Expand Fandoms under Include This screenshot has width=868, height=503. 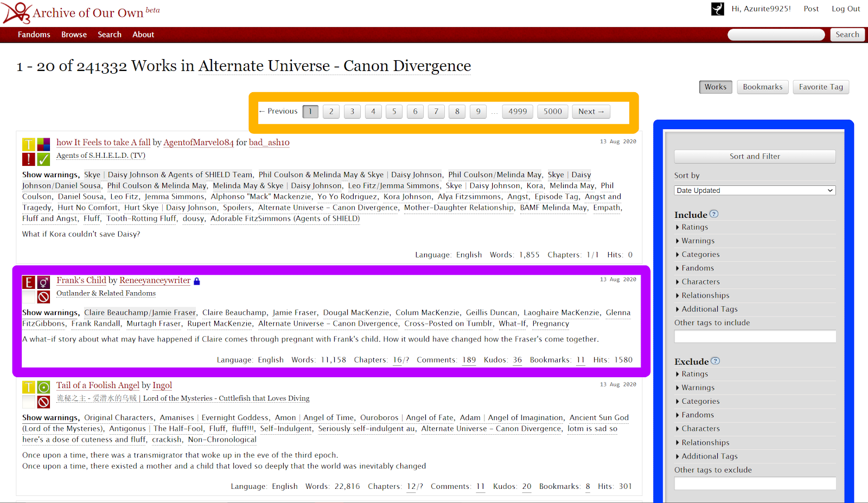click(x=694, y=268)
